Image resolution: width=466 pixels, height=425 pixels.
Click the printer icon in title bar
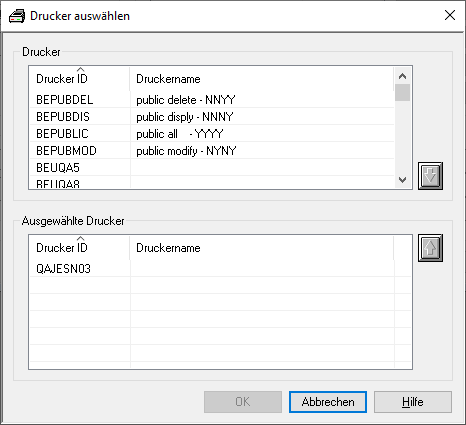click(17, 16)
